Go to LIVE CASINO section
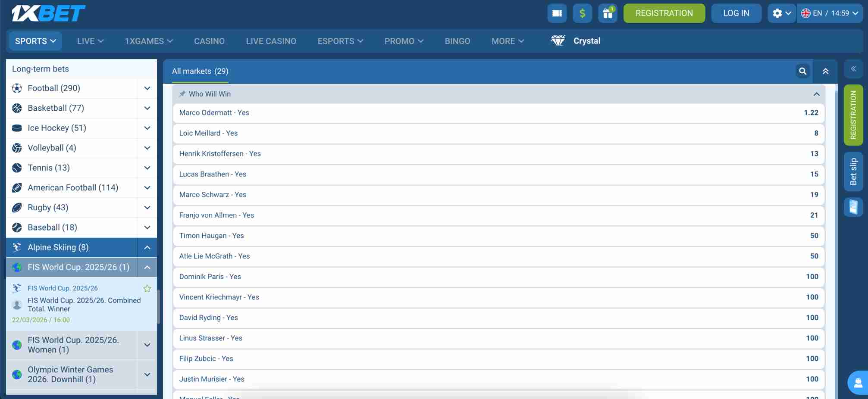Screen dimensions: 868x399 [271, 41]
